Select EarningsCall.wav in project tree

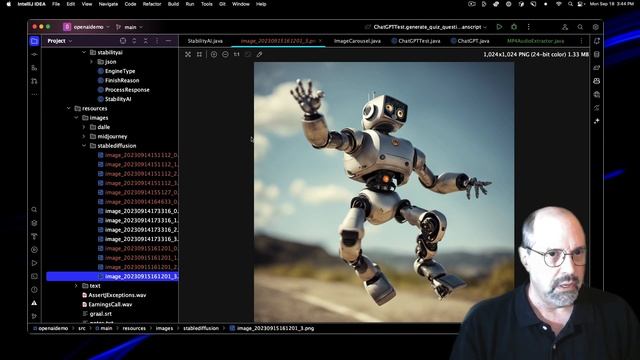click(107, 304)
